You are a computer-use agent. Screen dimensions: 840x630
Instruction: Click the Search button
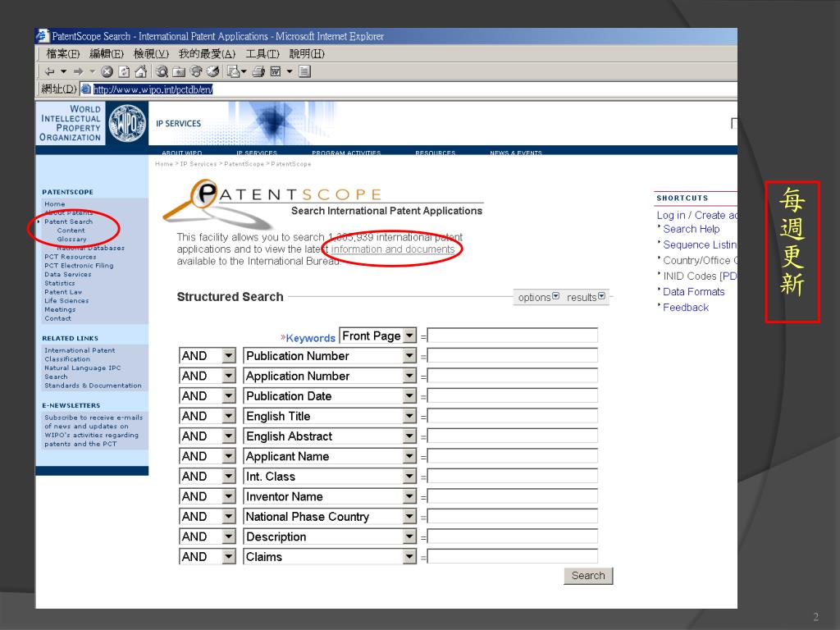[587, 575]
